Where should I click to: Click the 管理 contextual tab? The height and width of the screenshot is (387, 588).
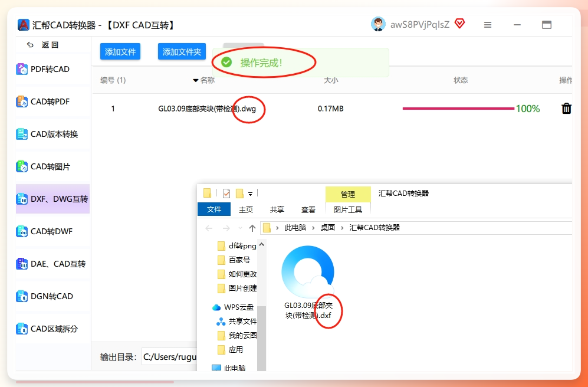pos(348,194)
